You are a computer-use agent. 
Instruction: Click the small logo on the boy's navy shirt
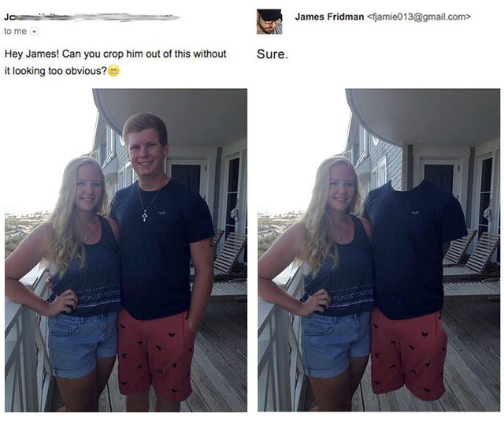point(163,212)
